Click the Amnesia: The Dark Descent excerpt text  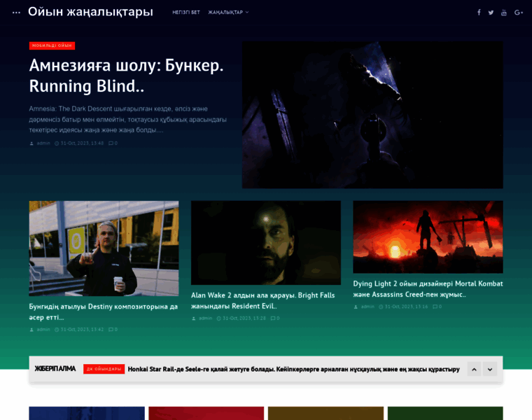127,120
